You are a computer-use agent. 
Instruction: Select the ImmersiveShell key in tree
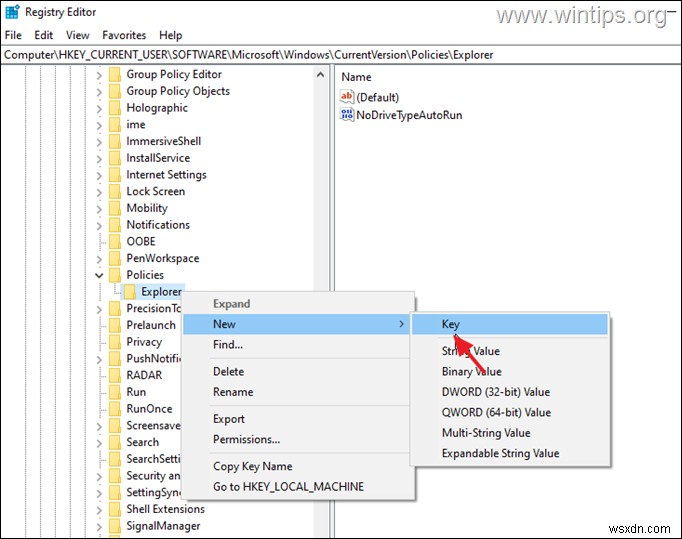point(164,141)
